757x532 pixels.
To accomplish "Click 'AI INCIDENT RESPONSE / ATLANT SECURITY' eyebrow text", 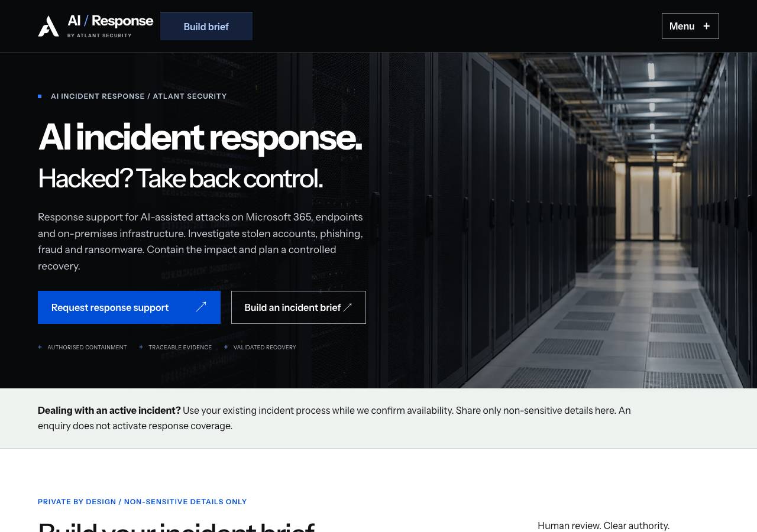I will pos(139,96).
